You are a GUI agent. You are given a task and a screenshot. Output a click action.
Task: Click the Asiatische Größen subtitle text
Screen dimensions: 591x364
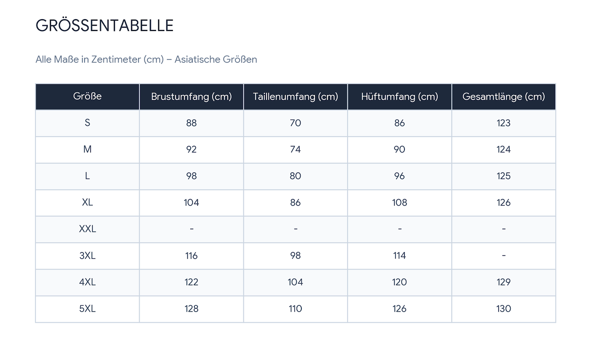216,59
